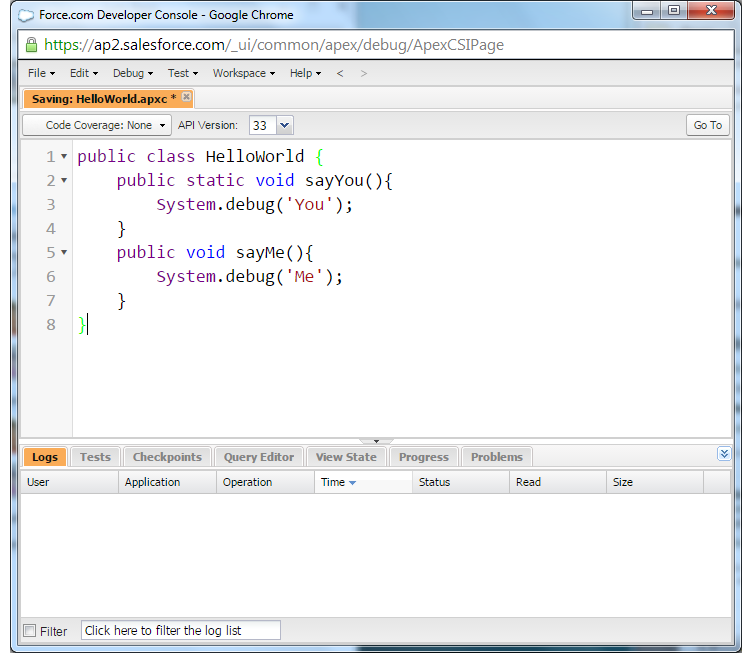This screenshot has width=753, height=653.
Task: Switch to the Problems tab
Action: coord(496,457)
